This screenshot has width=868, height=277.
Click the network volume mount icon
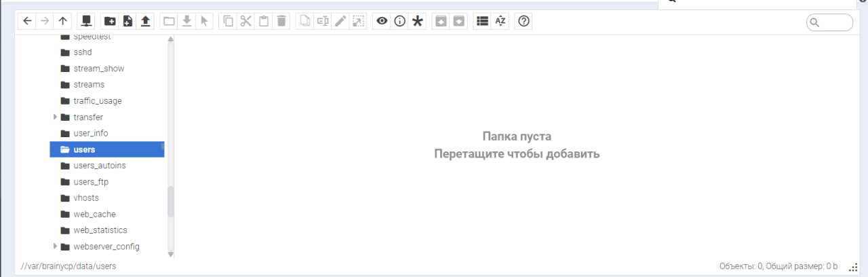click(x=86, y=21)
